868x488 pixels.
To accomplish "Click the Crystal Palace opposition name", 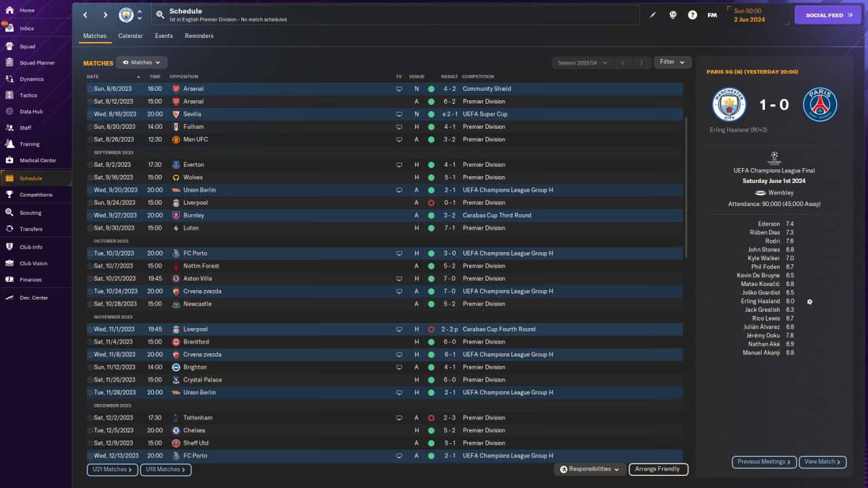I will coord(203,380).
